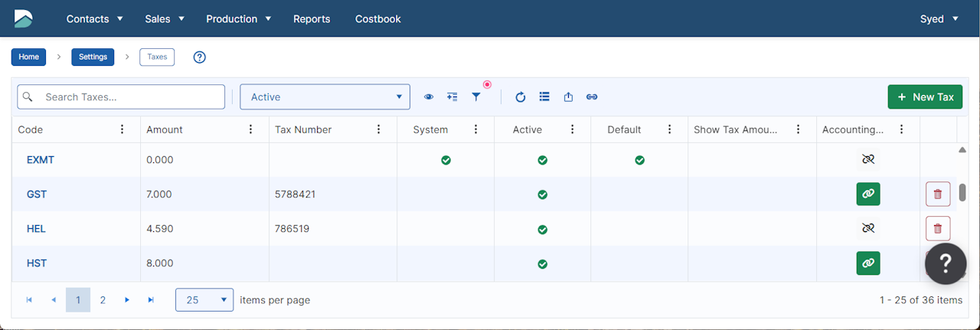This screenshot has width=980, height=330.
Task: Delete the GST tax row
Action: [x=938, y=194]
